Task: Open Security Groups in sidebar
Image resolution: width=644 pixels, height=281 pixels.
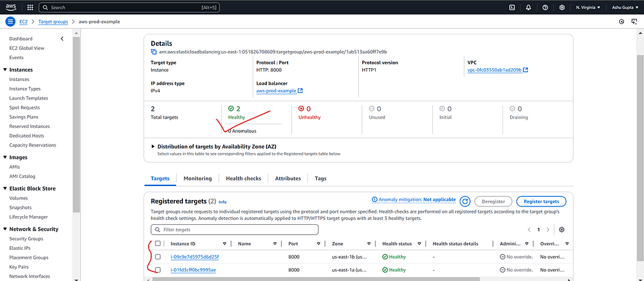Action: click(x=26, y=239)
